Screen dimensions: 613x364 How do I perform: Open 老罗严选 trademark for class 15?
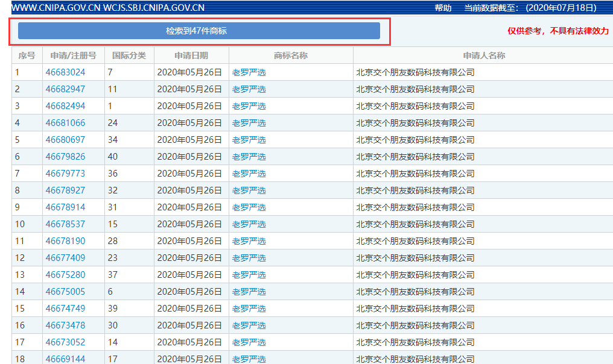point(249,224)
